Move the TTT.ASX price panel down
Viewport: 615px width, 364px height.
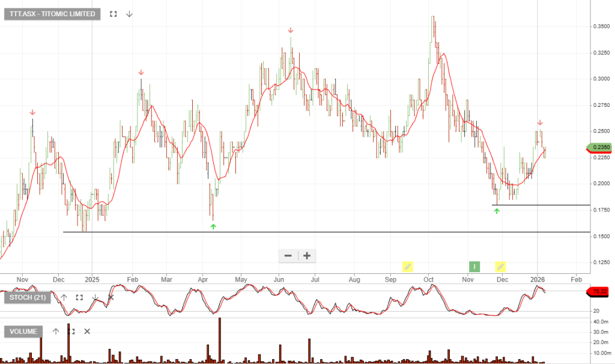point(129,14)
